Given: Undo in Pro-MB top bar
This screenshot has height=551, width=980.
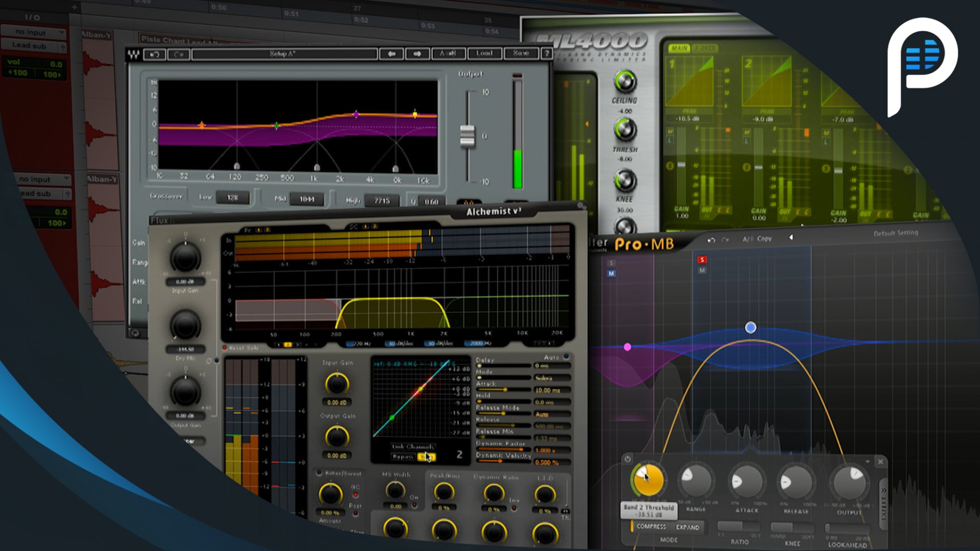Looking at the screenshot, I should click(712, 240).
